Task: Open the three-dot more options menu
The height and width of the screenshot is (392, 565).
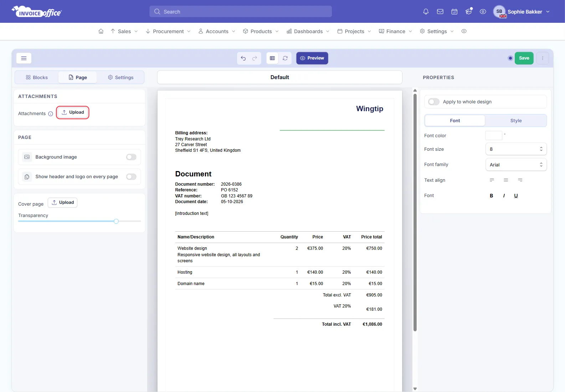Action: [x=543, y=58]
